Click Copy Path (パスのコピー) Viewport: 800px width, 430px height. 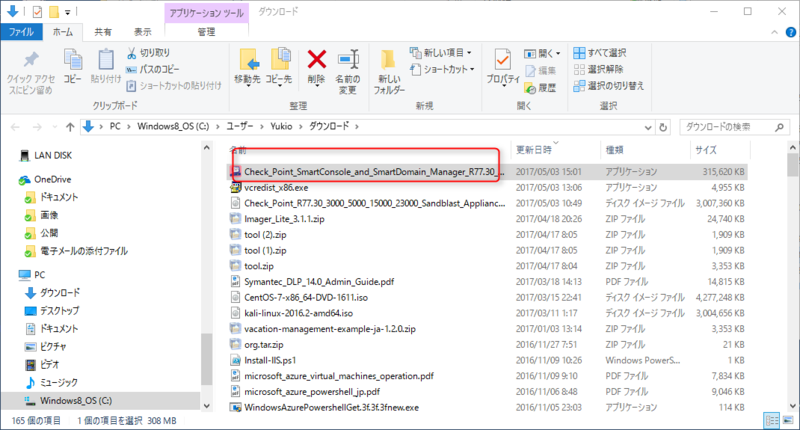[153, 69]
